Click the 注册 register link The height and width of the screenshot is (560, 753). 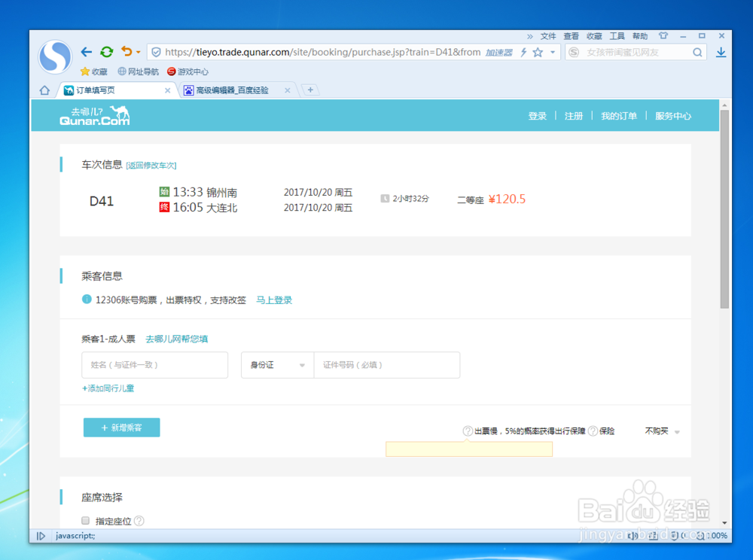click(573, 116)
